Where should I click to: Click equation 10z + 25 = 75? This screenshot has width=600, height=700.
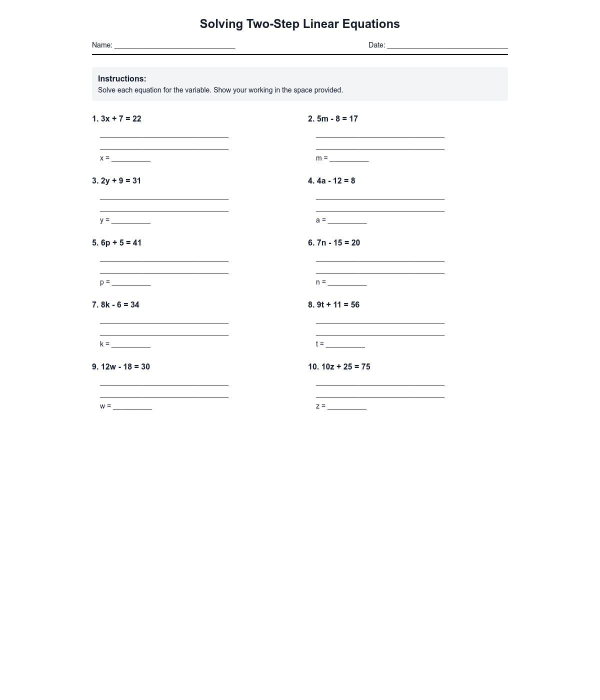click(339, 367)
